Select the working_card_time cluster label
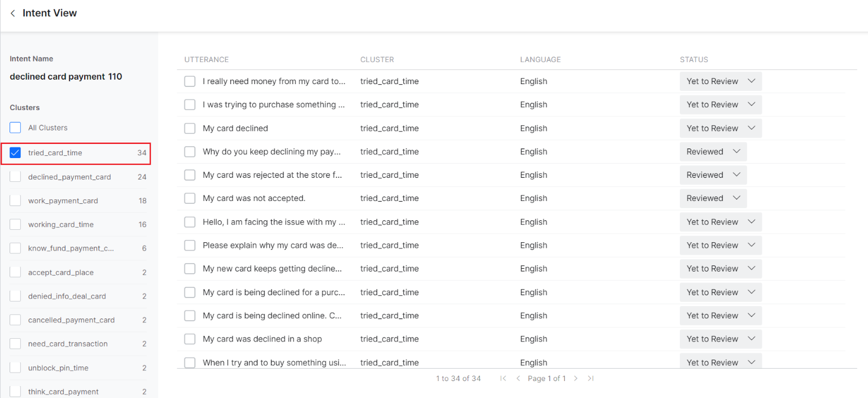The width and height of the screenshot is (868, 398). (60, 225)
